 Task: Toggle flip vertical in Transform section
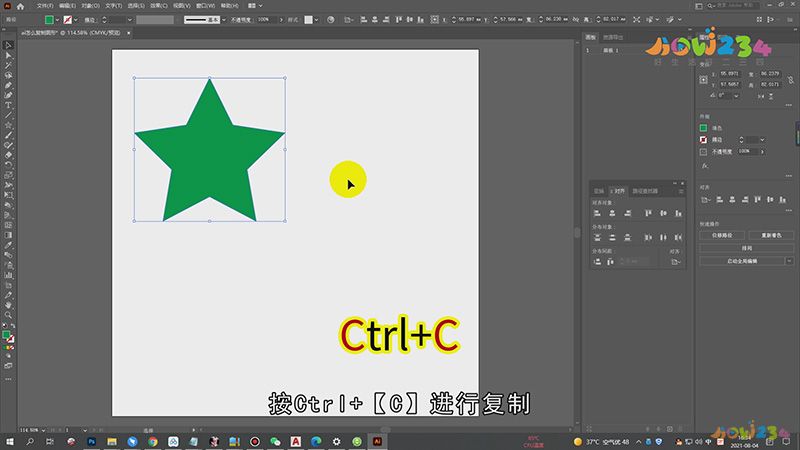[x=771, y=96]
